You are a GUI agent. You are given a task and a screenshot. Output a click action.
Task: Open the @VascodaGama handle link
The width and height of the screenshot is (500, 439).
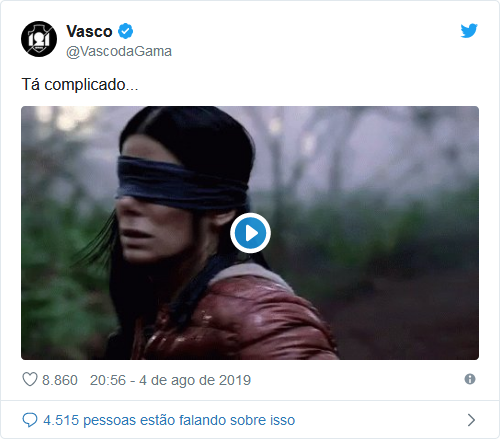click(x=119, y=51)
